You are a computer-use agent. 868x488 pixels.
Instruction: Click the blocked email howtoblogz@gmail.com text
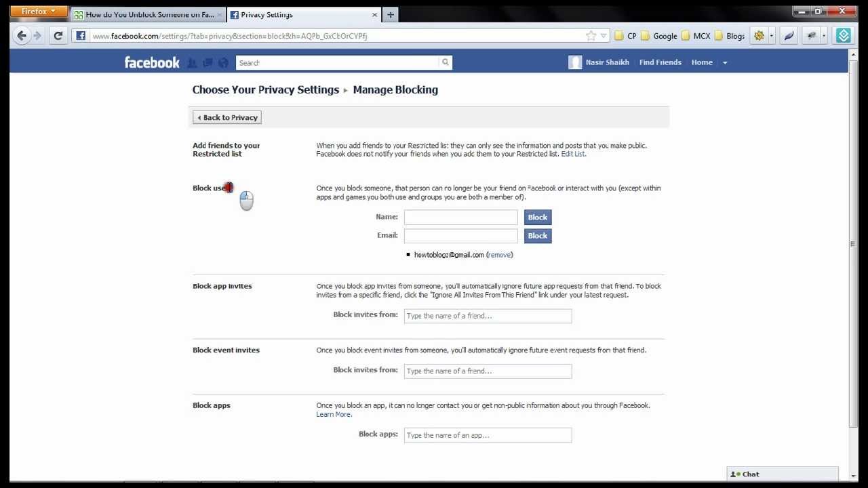pyautogui.click(x=449, y=255)
